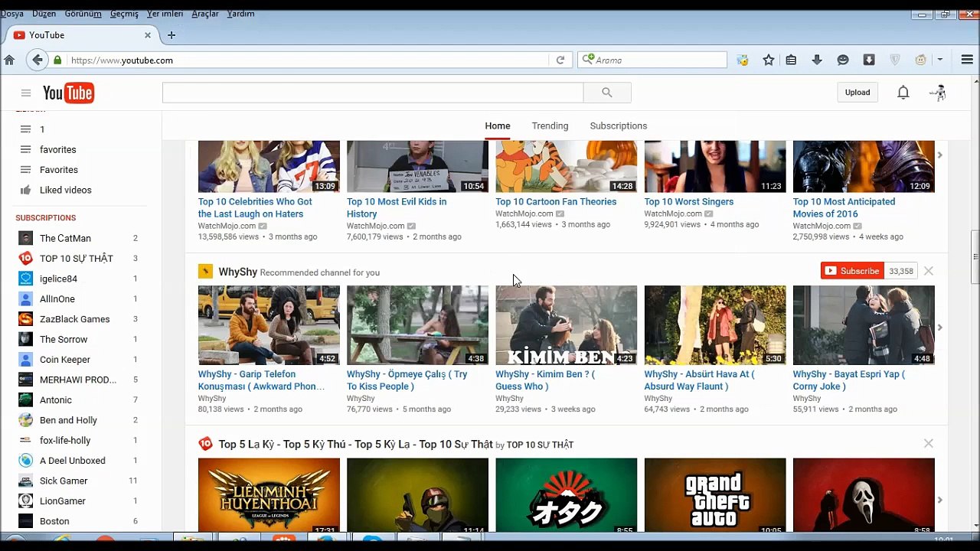This screenshot has height=551, width=980.
Task: Show next videos in WatchMojo row
Action: click(x=940, y=155)
